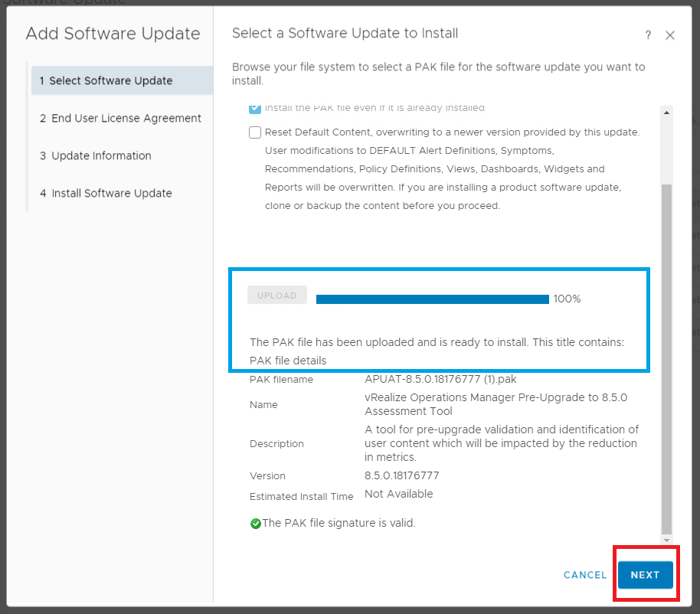
Task: Go to End User License Agreement step
Action: pyautogui.click(x=120, y=118)
